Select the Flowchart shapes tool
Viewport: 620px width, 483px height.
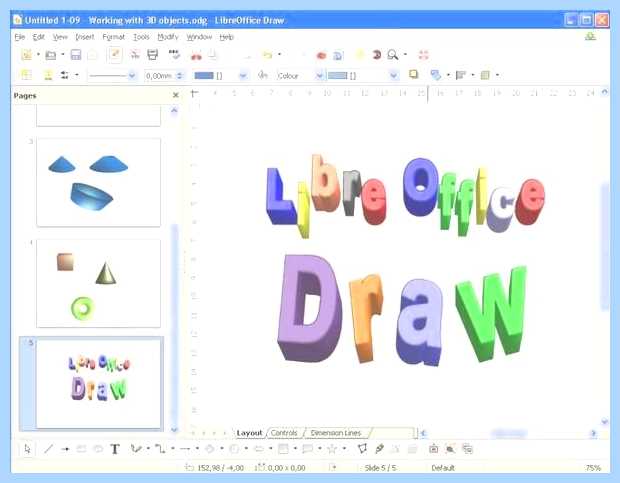coord(283,449)
